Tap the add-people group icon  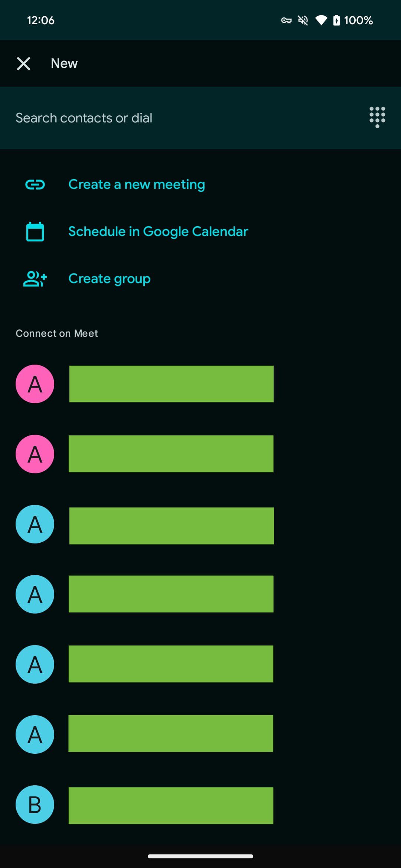(x=35, y=279)
